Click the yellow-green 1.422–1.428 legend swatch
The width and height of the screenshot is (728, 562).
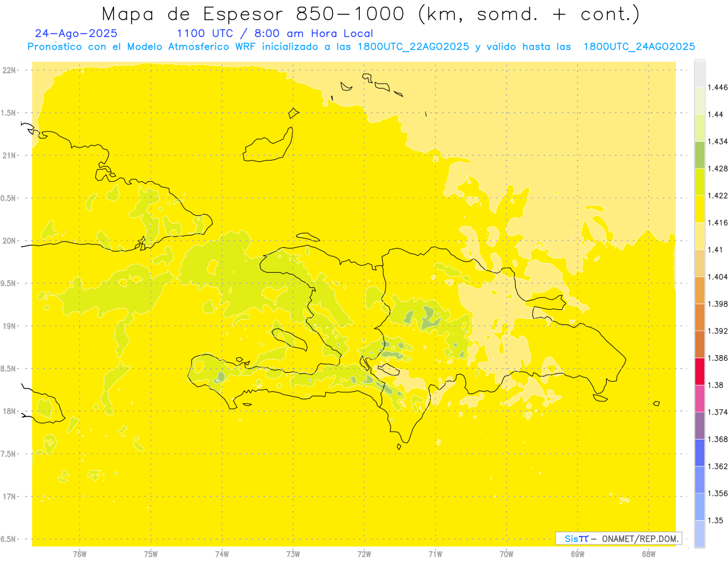[x=699, y=182]
